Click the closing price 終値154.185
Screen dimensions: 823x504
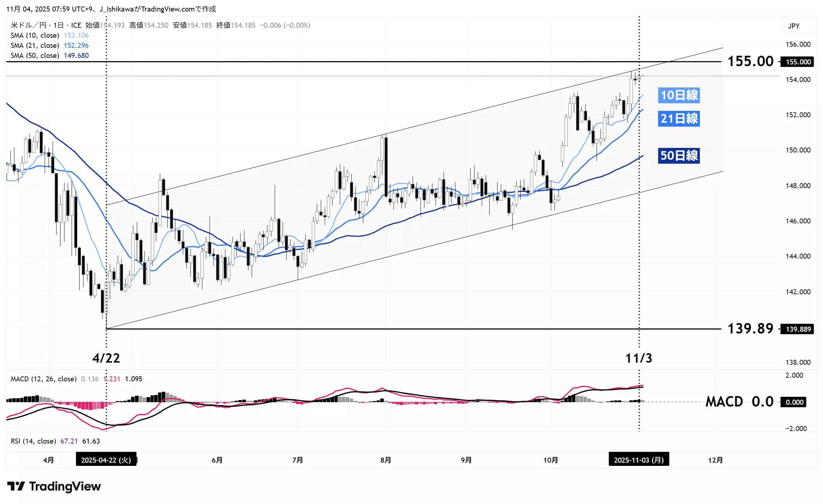point(236,25)
